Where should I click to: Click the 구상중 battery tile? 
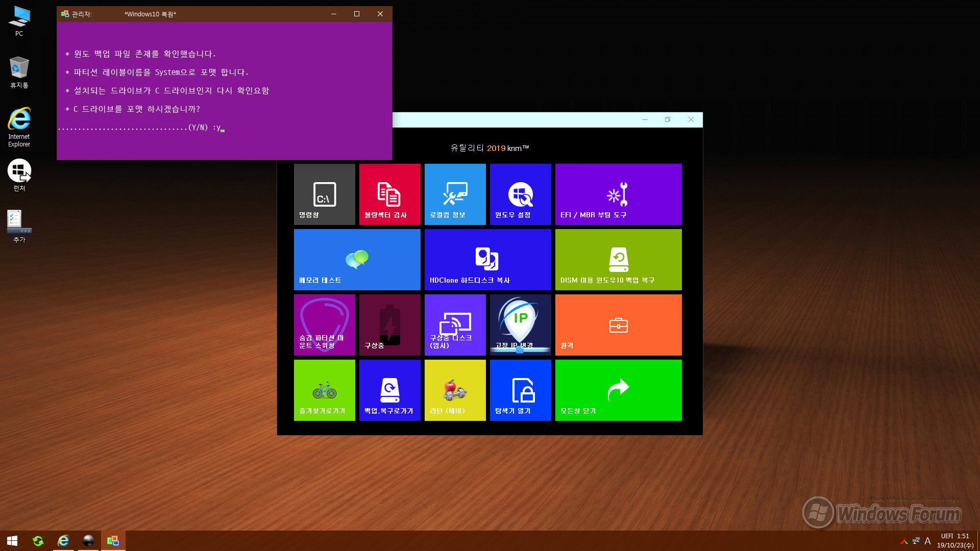click(389, 325)
